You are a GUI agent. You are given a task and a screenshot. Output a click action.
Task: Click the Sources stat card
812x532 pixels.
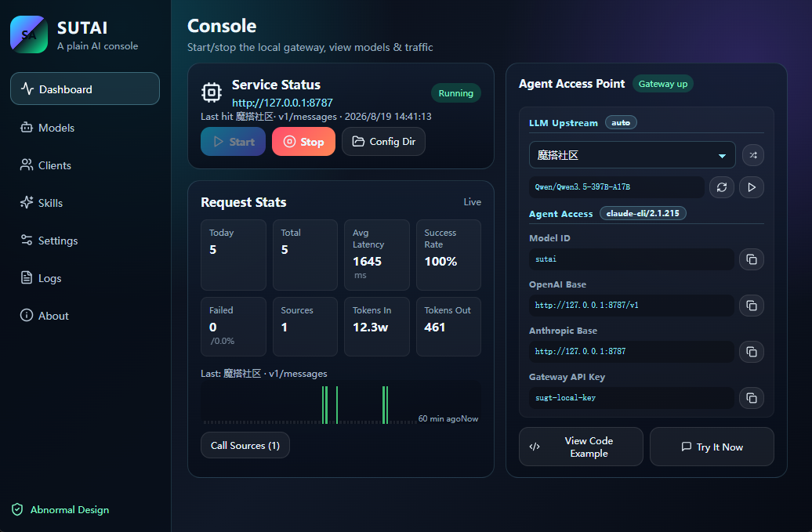coord(305,327)
